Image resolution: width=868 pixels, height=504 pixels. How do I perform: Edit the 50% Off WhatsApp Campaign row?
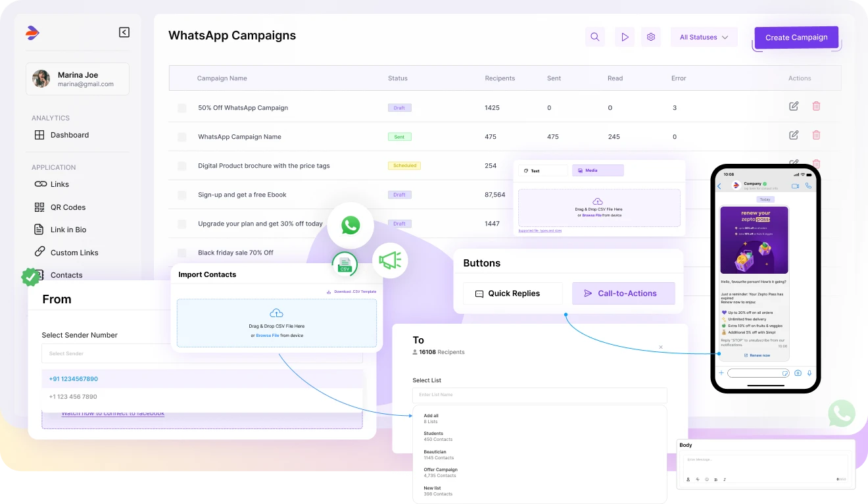794,106
